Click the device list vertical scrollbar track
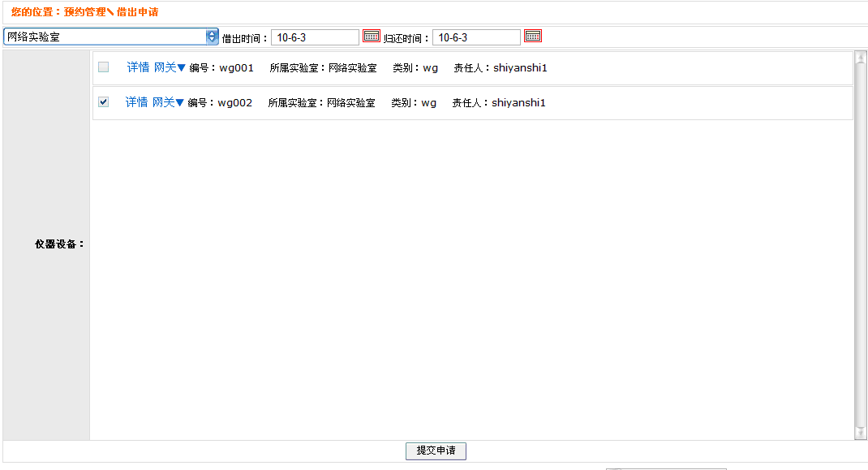868x470 pixels. coord(860,244)
